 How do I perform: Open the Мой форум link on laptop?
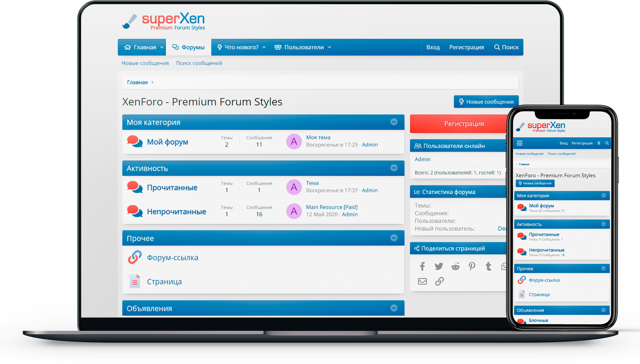click(167, 142)
